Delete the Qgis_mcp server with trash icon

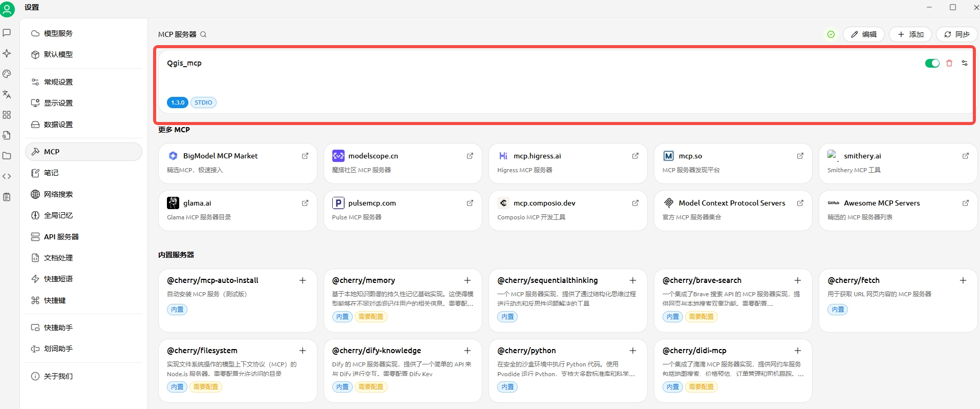pos(949,63)
